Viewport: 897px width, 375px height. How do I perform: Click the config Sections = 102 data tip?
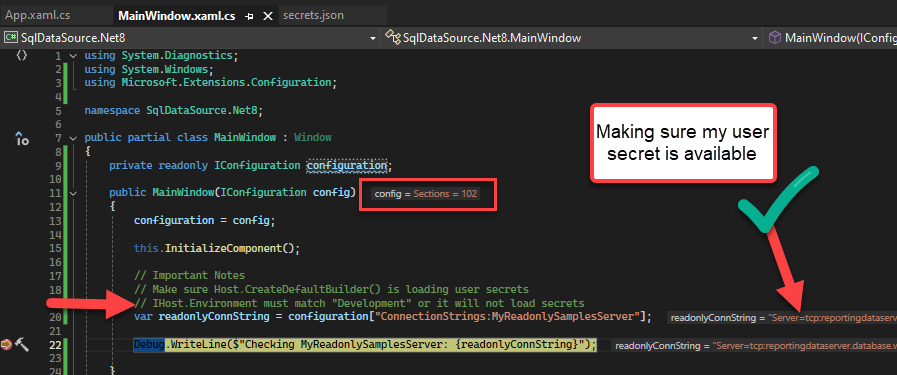[x=426, y=194]
